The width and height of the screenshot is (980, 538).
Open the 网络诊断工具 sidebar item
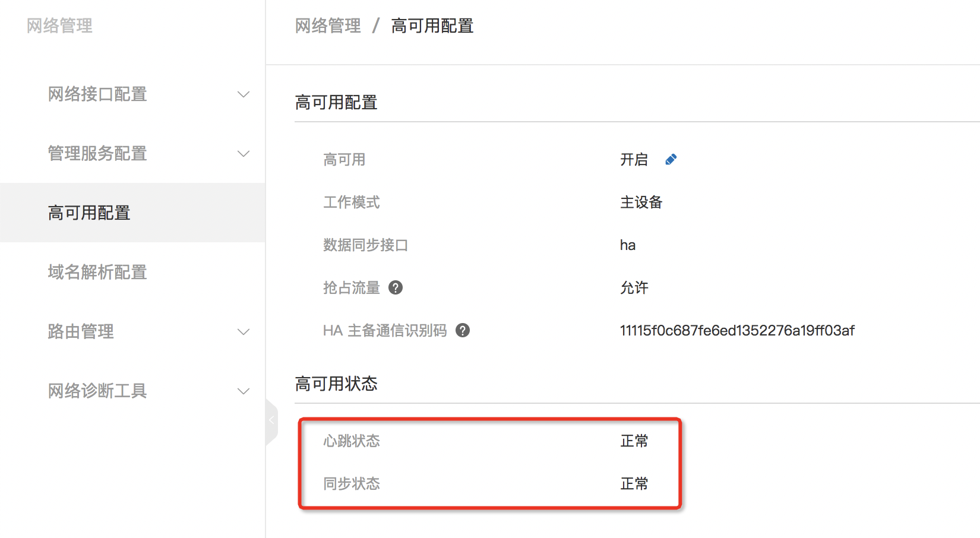[x=97, y=391]
